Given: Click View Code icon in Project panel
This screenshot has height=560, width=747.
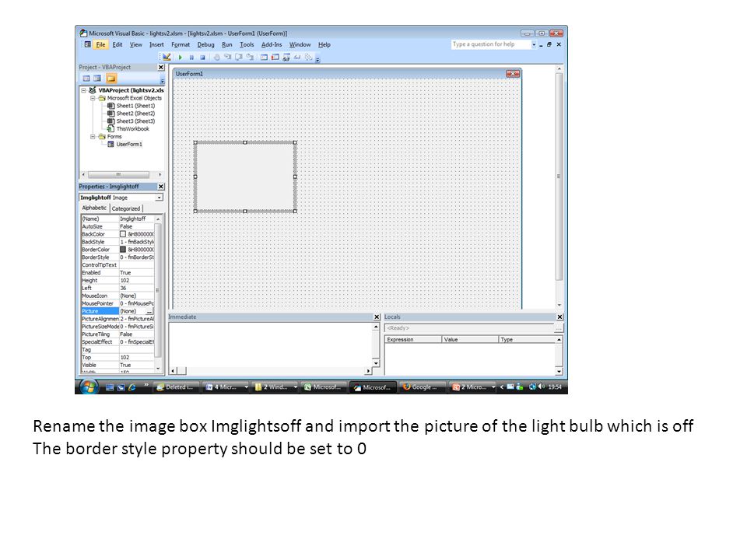Looking at the screenshot, I should [86, 79].
